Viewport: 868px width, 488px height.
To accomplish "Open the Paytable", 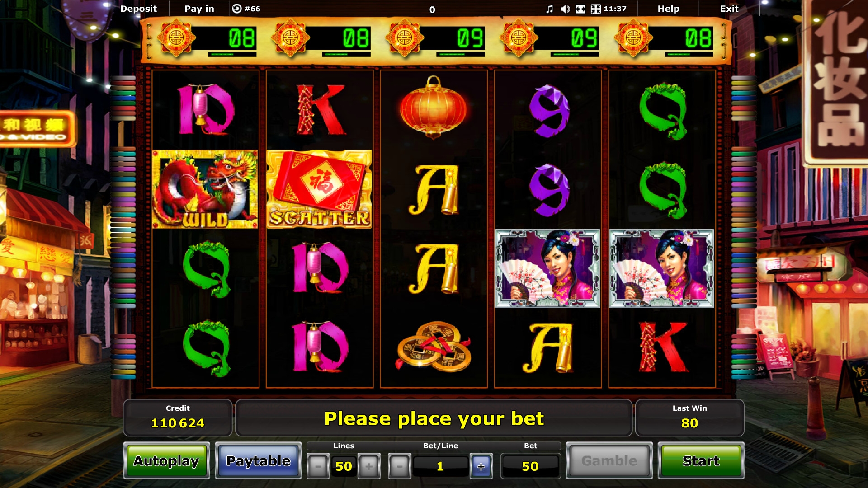I will pyautogui.click(x=258, y=461).
